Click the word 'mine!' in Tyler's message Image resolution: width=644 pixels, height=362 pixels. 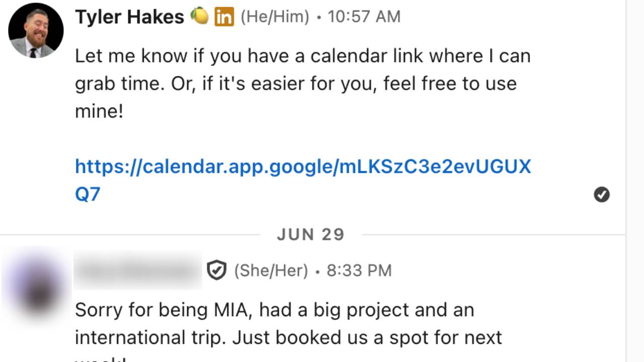[x=99, y=111]
